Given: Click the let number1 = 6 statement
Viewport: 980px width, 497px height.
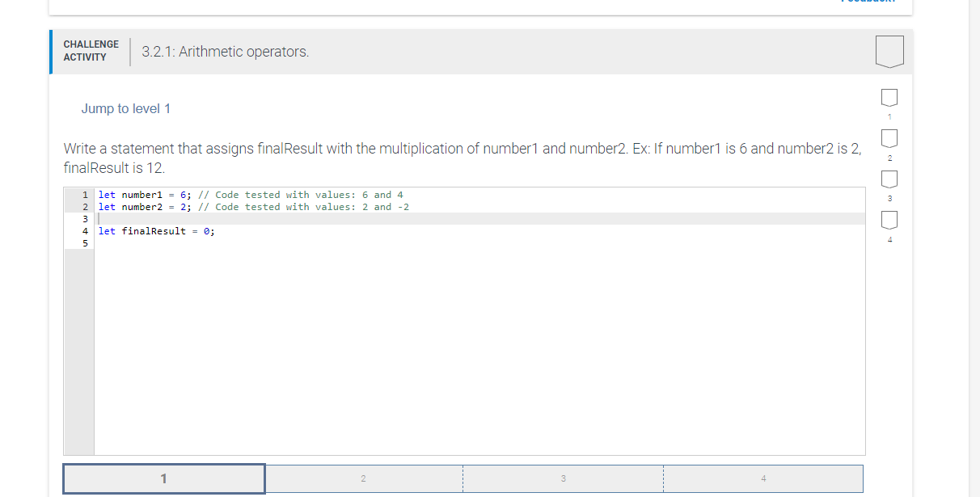Looking at the screenshot, I should 146,195.
